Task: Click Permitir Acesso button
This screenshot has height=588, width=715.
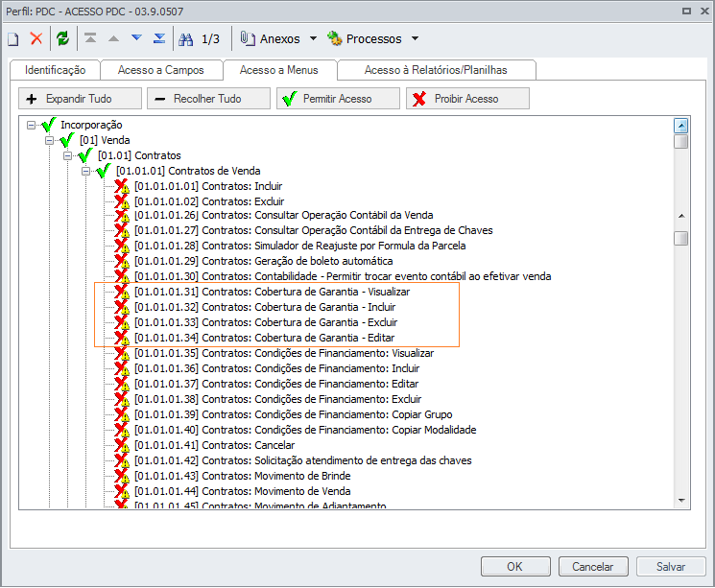Action: [339, 99]
